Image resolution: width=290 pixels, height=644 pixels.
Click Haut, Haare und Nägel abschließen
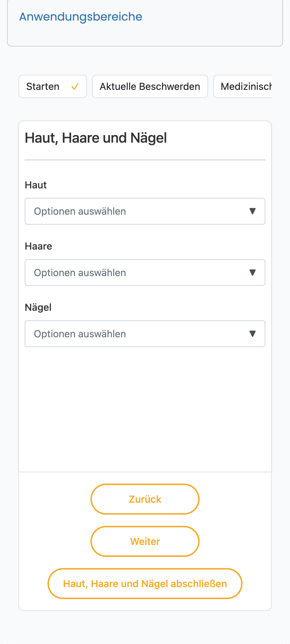[x=145, y=584]
